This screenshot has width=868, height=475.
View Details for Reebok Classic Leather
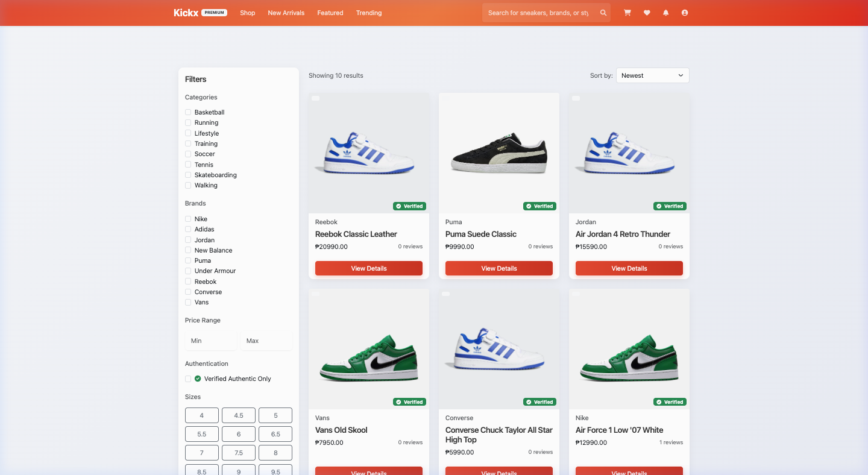pos(369,268)
